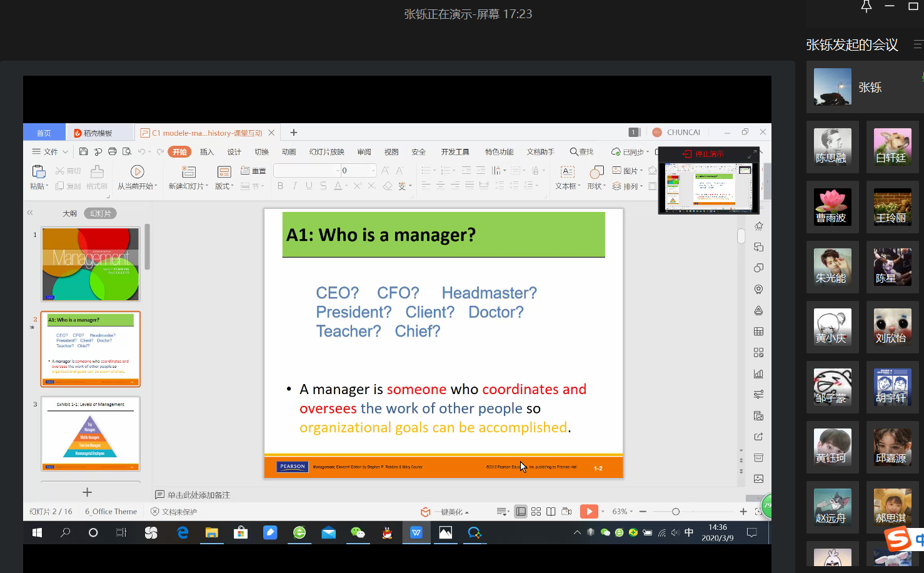
Task: Switch to slide sorter view in status bar
Action: click(536, 512)
